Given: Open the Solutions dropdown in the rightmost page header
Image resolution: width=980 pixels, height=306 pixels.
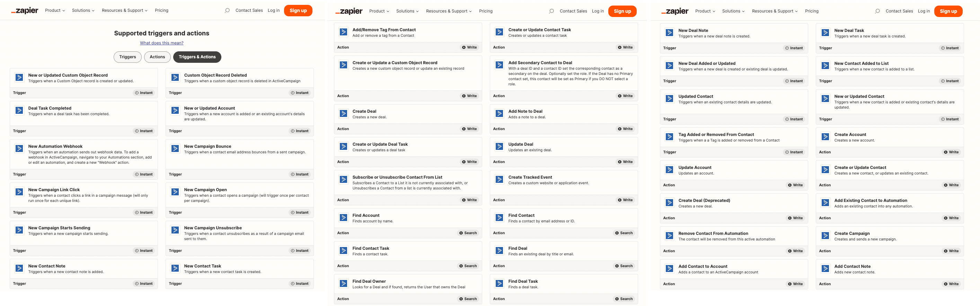Looking at the screenshot, I should tap(733, 11).
